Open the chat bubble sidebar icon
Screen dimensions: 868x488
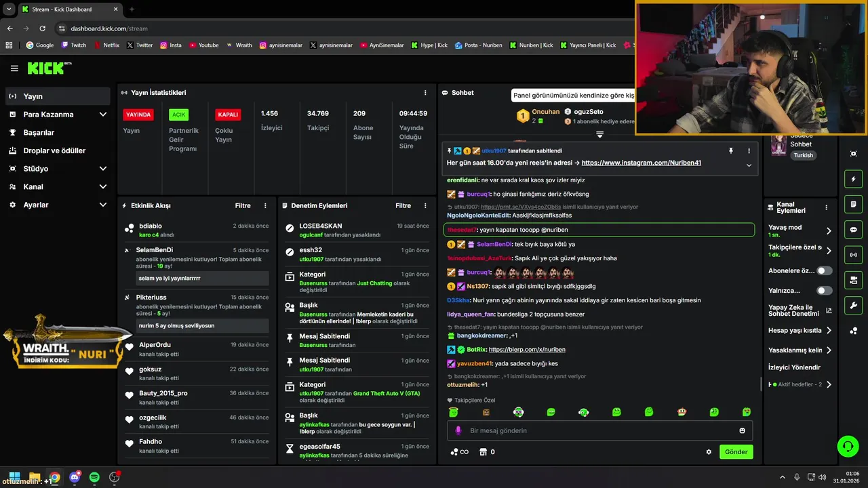853,230
